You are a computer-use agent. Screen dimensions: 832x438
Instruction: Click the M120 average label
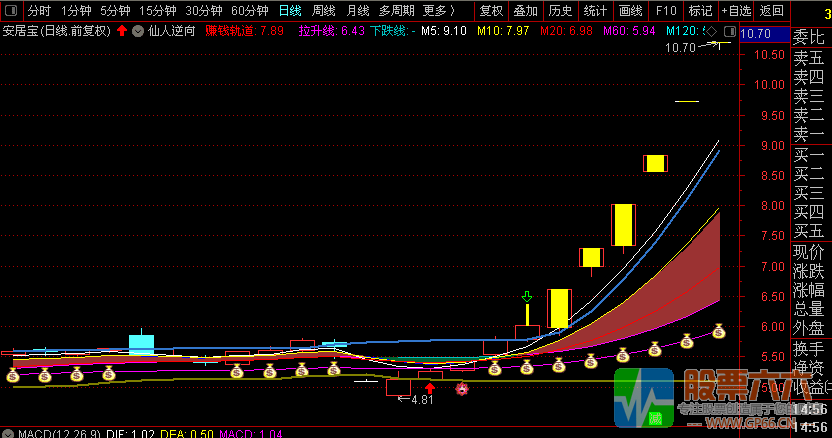point(686,31)
